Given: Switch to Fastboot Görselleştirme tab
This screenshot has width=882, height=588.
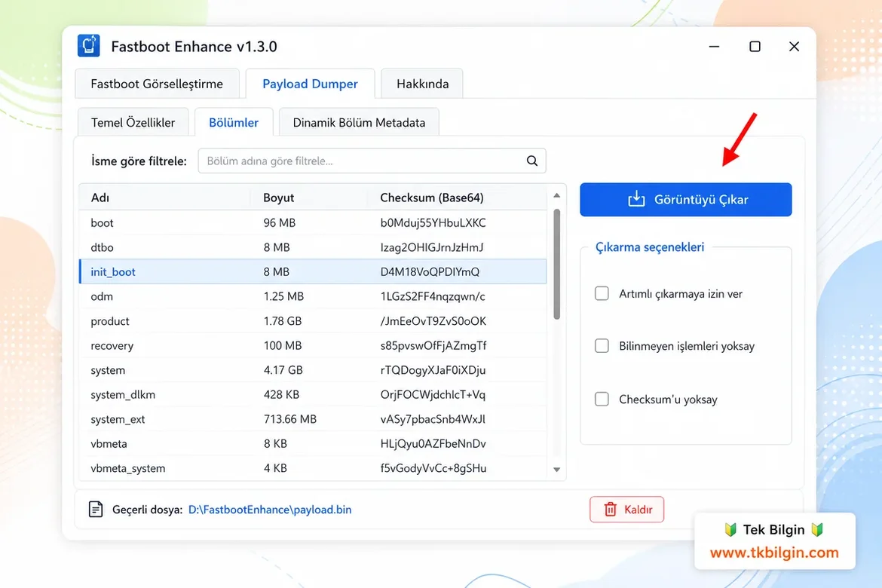Looking at the screenshot, I should pos(157,84).
